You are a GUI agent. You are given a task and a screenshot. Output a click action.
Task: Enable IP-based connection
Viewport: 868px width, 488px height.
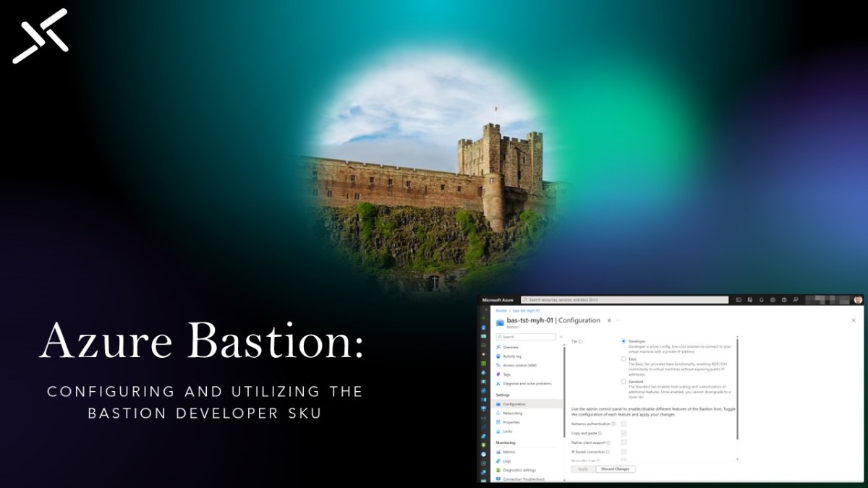tap(624, 451)
